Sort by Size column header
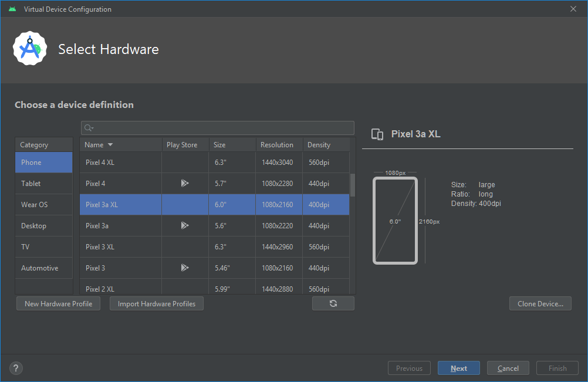Viewport: 588px width, 382px height. pos(232,145)
